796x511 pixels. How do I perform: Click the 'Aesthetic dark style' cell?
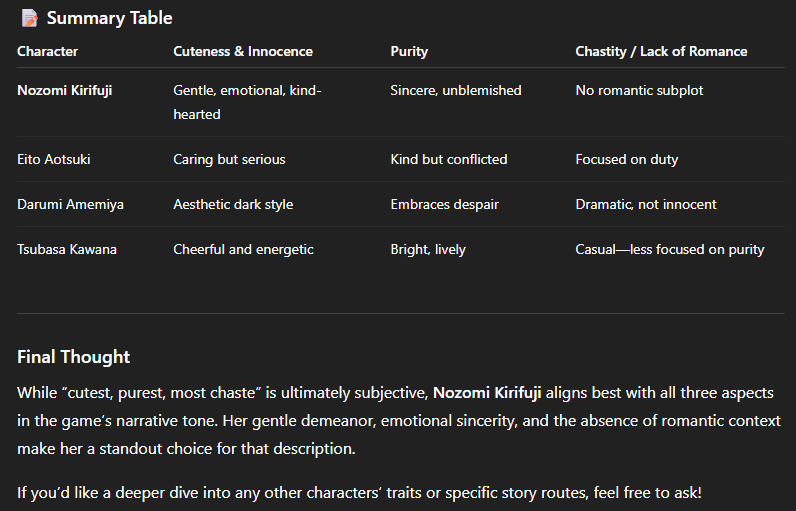pyautogui.click(x=233, y=205)
